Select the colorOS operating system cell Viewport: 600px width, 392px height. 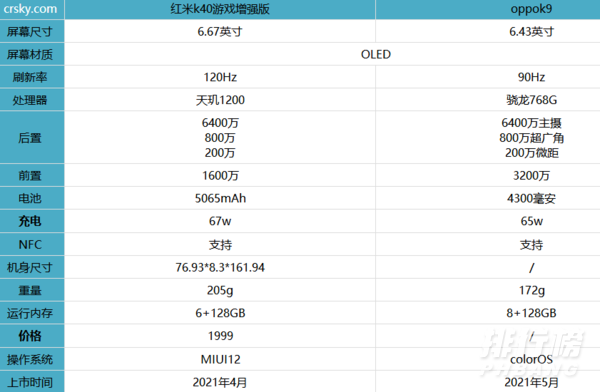(488, 359)
